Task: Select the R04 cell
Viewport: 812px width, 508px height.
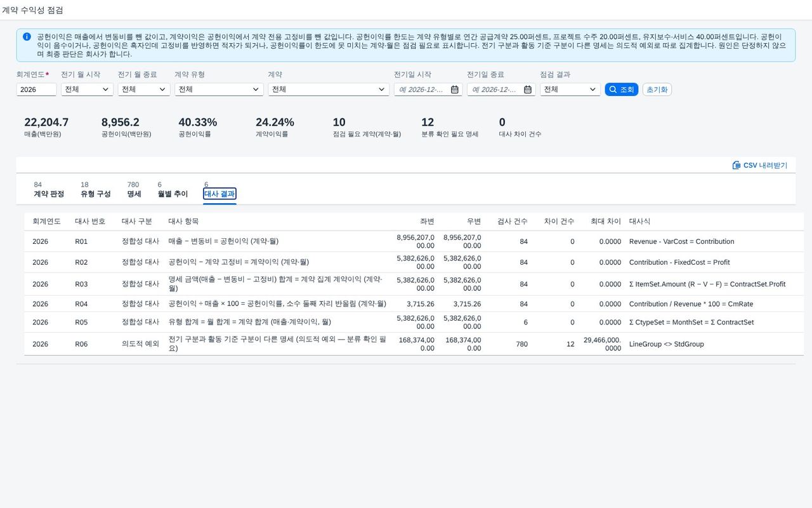Action: click(x=81, y=304)
